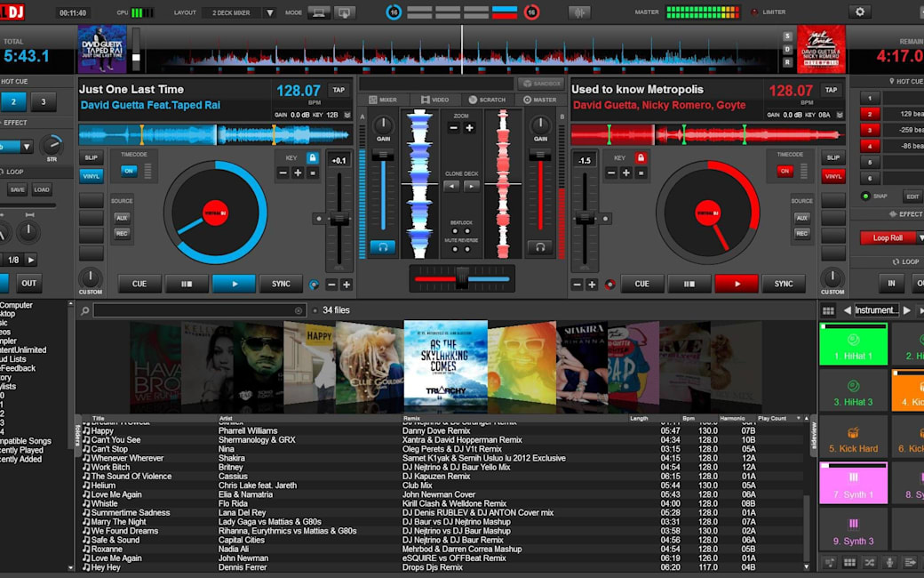Screen dimensions: 924x578
Task: Click the left deck volume fader
Action: [382, 155]
